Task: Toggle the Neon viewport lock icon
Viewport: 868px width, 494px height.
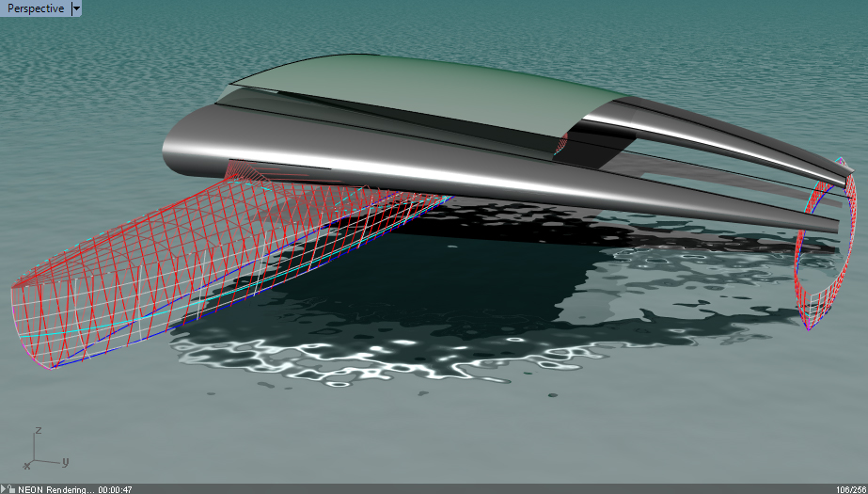Action: click(x=11, y=489)
